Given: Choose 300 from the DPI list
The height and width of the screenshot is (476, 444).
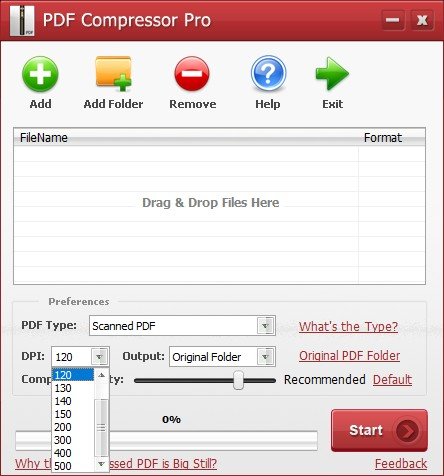Looking at the screenshot, I should [x=63, y=440].
